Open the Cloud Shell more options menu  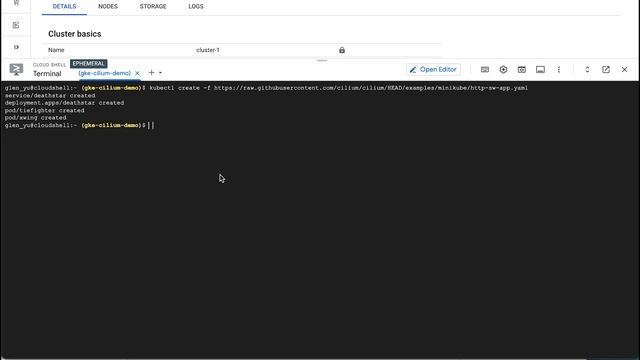[559, 70]
